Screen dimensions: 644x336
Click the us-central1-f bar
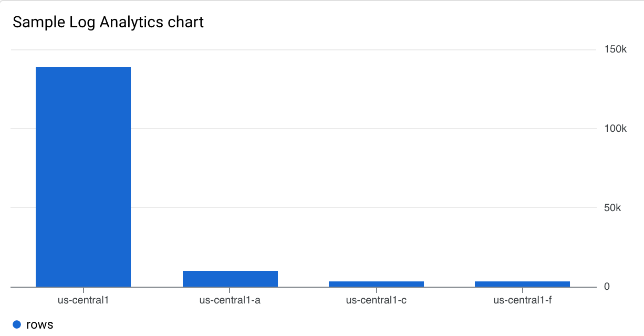522,284
